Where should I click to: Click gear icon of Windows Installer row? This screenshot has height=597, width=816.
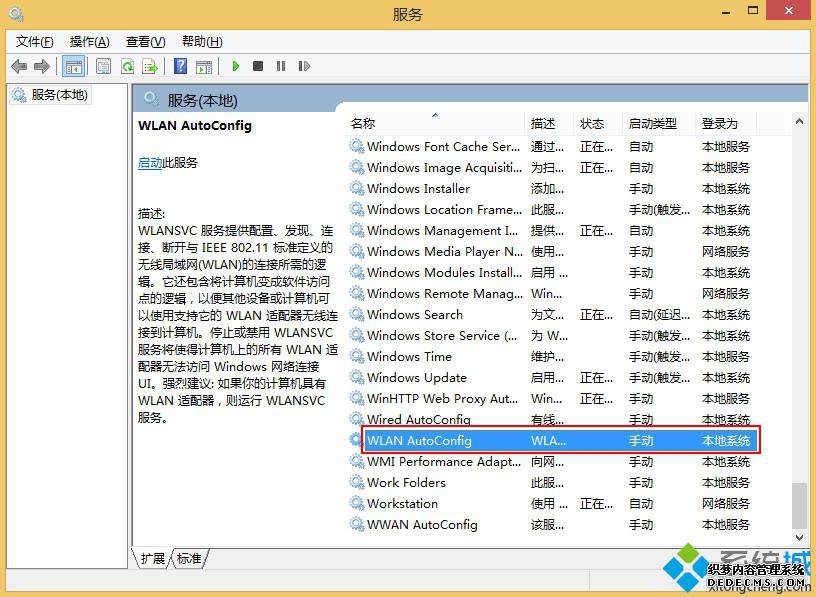(x=356, y=188)
